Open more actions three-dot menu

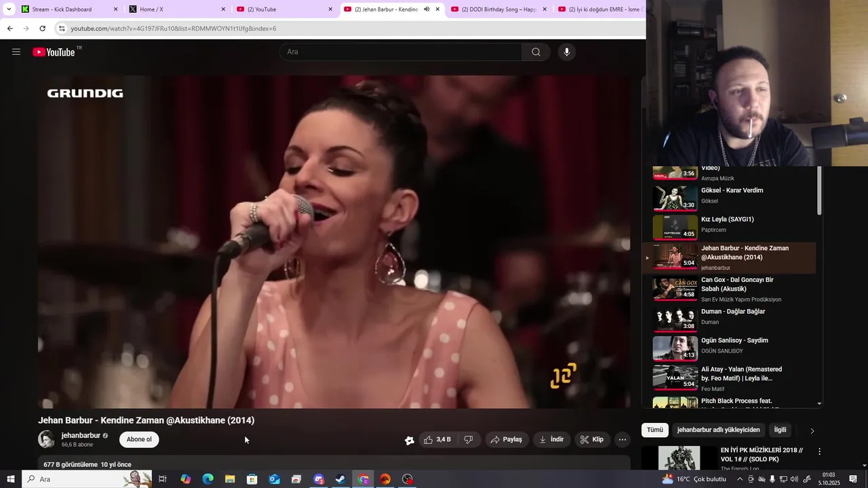click(x=622, y=440)
